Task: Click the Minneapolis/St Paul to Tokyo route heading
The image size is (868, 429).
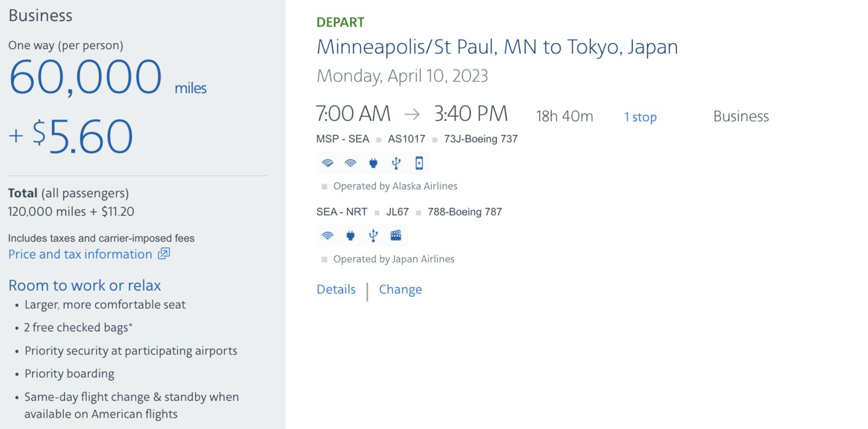Action: (497, 47)
